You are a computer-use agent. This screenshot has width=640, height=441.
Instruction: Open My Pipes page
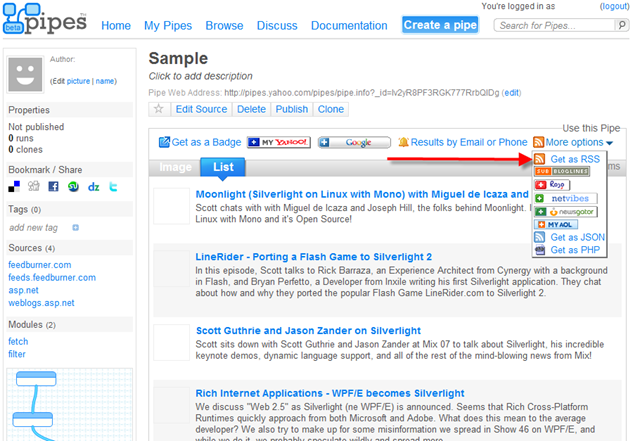[x=168, y=25]
